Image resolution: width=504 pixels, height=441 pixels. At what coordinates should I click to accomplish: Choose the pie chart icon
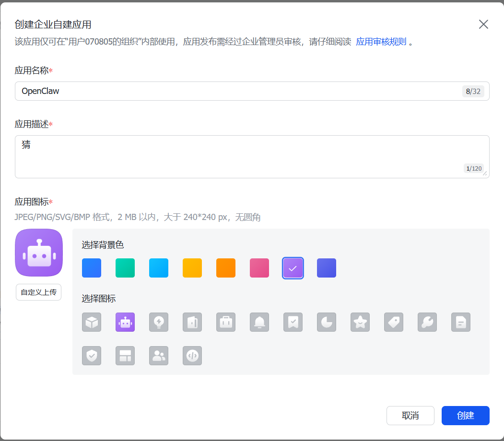[327, 322]
